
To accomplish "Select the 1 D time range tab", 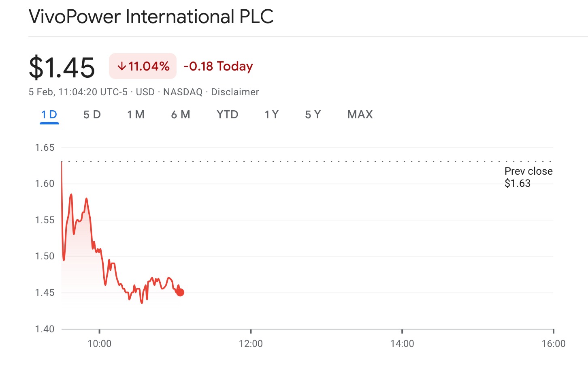I will coord(49,115).
